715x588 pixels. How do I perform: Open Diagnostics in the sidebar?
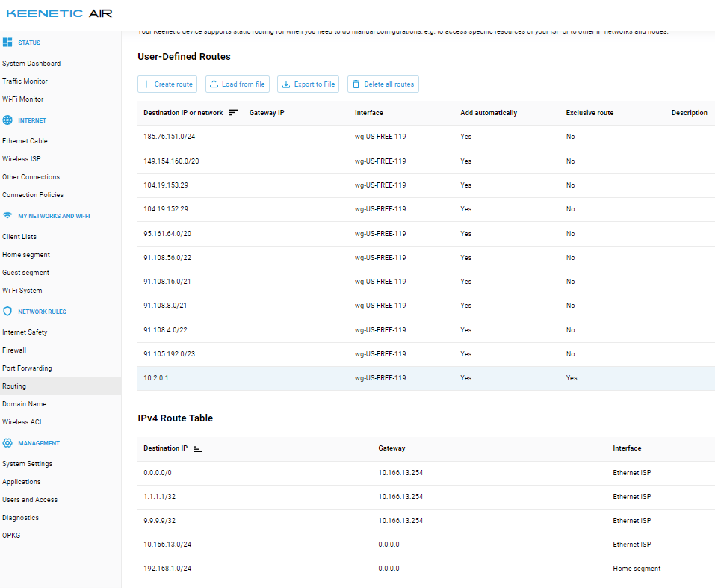click(21, 518)
